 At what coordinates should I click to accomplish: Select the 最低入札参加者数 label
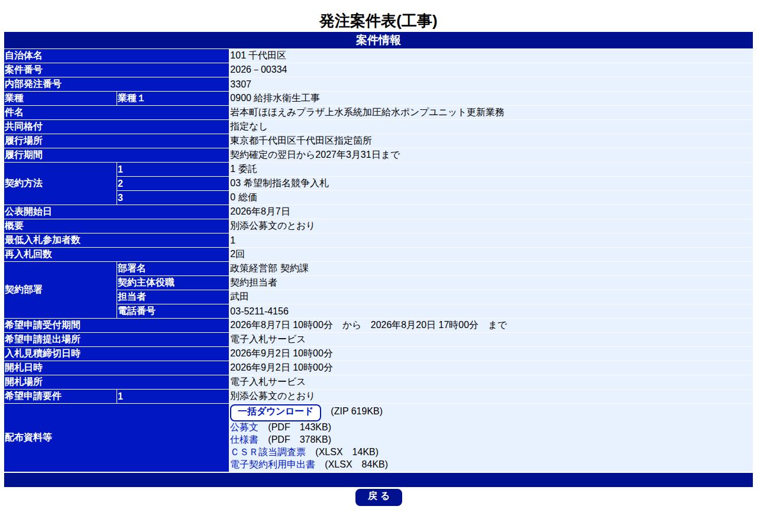43,240
